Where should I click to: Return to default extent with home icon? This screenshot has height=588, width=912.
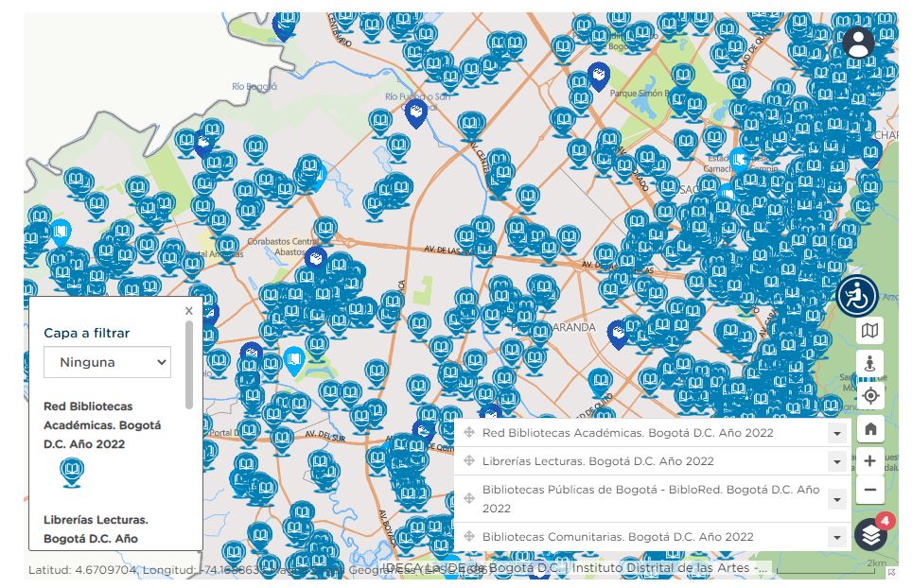870,428
